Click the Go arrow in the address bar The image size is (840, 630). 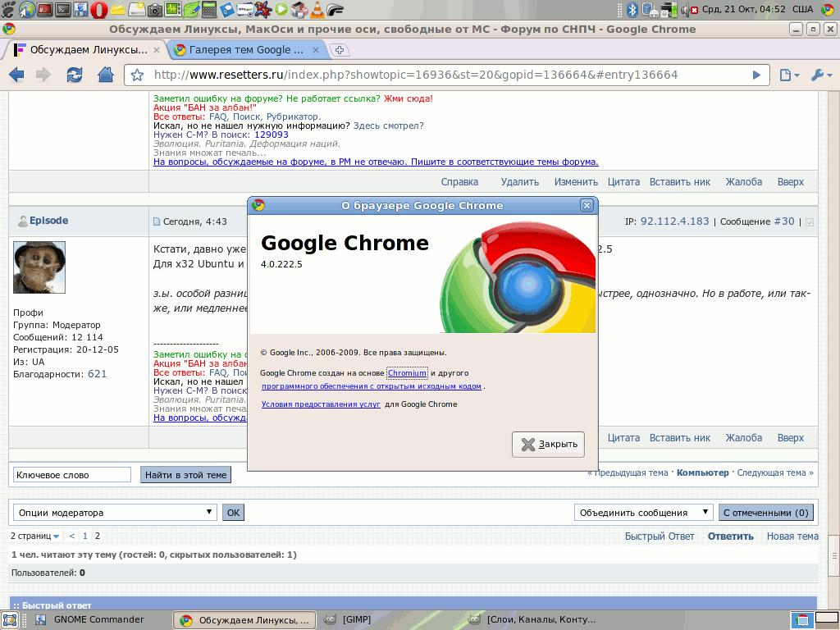click(756, 75)
